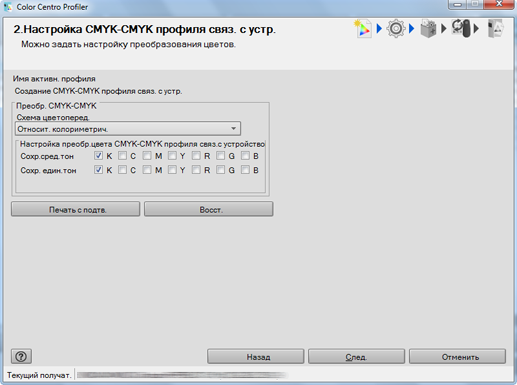Check B in the Сохр. един.тон row

pyautogui.click(x=245, y=170)
